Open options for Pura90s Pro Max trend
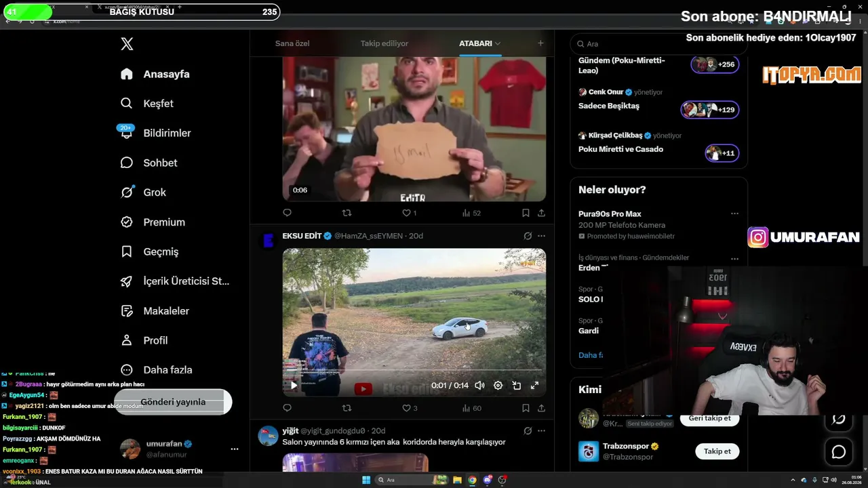 click(734, 213)
